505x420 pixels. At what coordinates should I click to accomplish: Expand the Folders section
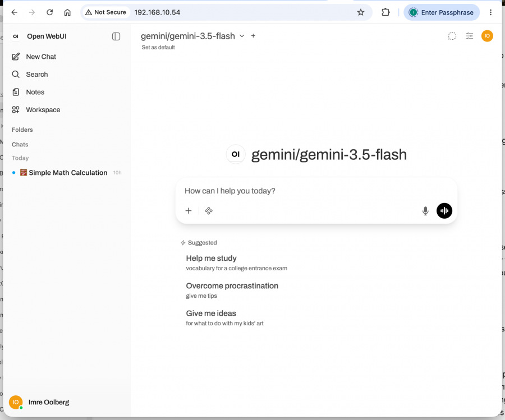coord(22,130)
